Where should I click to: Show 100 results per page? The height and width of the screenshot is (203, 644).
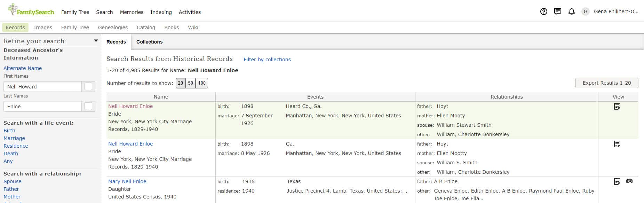[x=202, y=83]
